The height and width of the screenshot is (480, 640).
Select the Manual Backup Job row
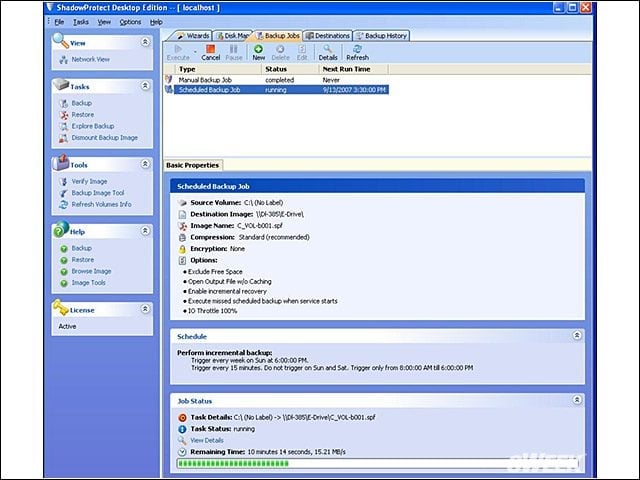(276, 80)
